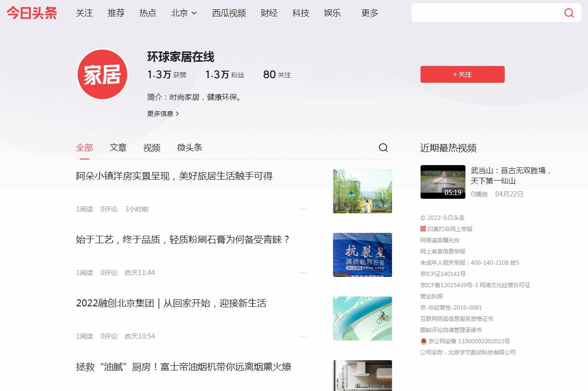The width and height of the screenshot is (588, 391).
Task: Open 西瓜视频 navigation item
Action: tap(229, 13)
